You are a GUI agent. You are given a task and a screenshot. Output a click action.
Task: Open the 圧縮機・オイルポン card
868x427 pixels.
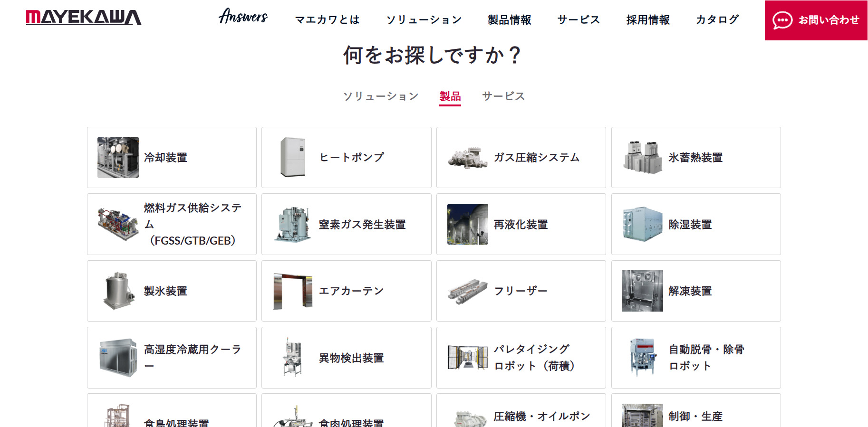coord(521,410)
